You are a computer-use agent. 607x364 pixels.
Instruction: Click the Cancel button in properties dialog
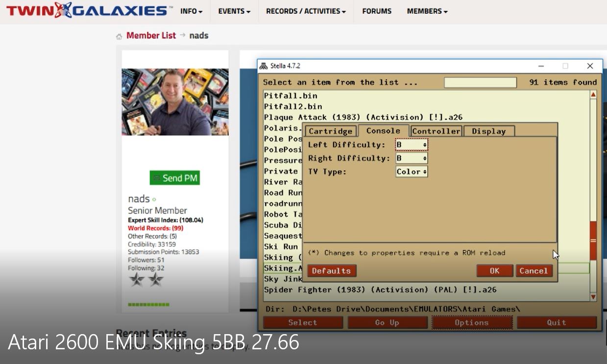534,271
